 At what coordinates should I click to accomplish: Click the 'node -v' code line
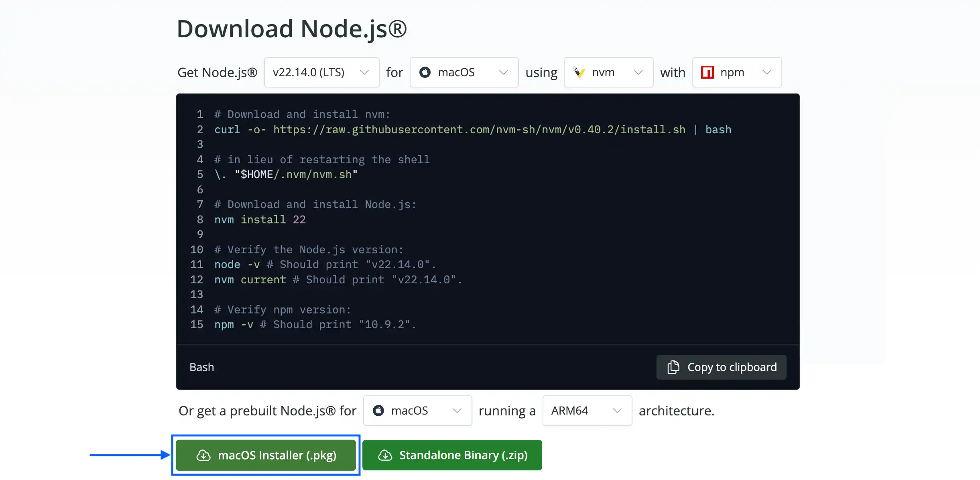pyautogui.click(x=325, y=264)
